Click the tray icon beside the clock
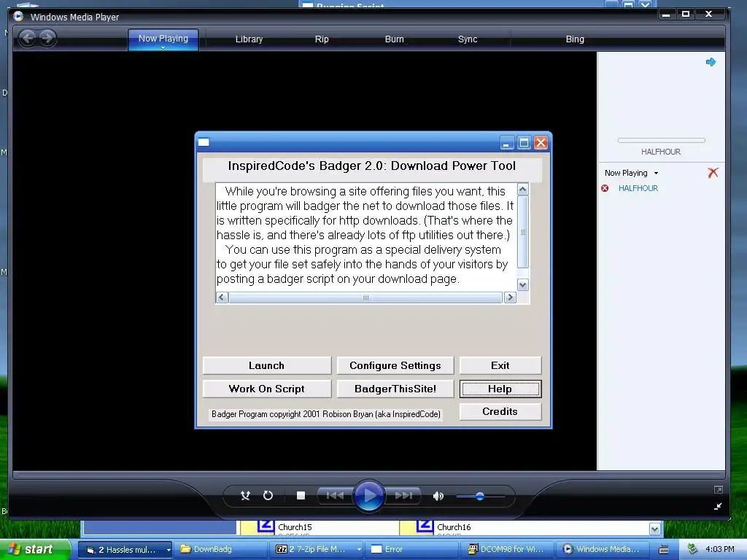Viewport: 747px width, 560px height. point(692,549)
